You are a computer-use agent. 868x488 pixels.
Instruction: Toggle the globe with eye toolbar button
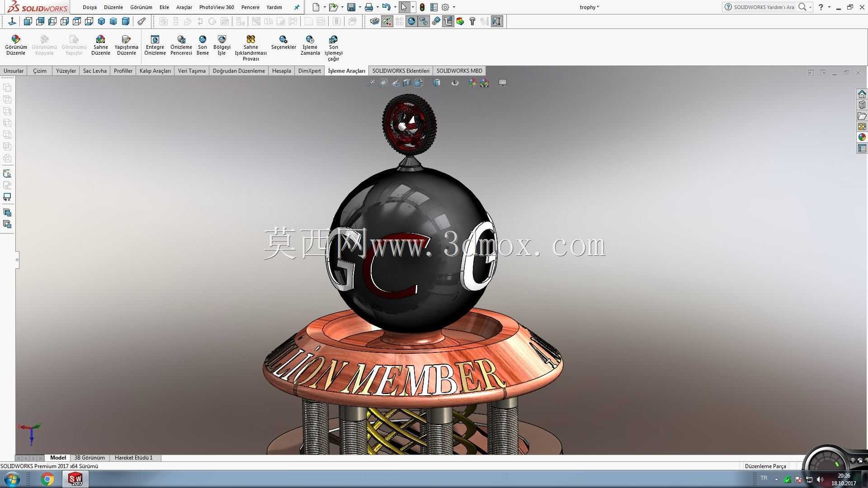pyautogui.click(x=424, y=21)
